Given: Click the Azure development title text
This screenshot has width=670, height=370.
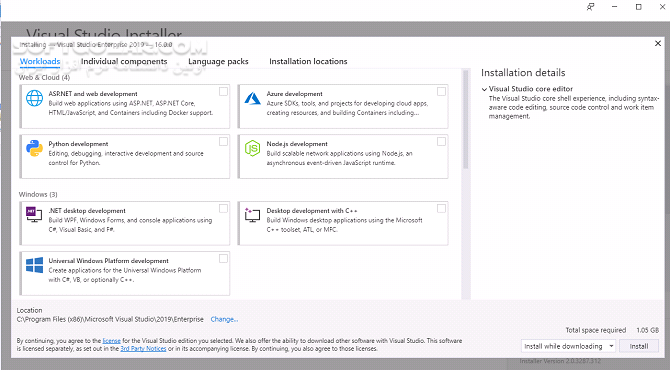Looking at the screenshot, I should tap(294, 94).
